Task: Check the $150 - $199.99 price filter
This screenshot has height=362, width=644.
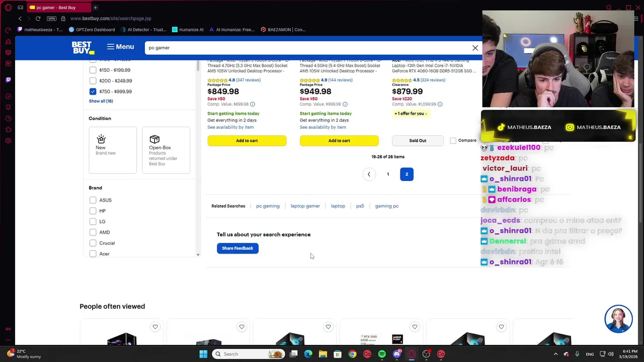Action: 93,70
